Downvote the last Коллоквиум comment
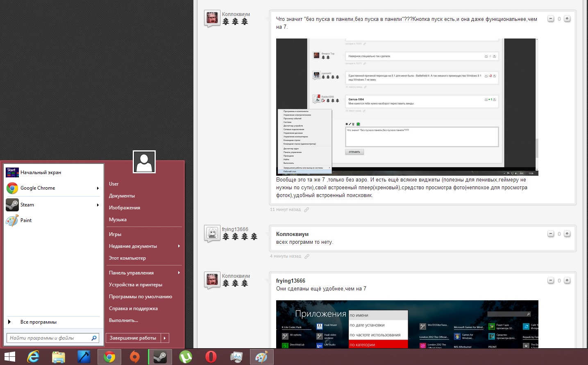Image resolution: width=588 pixels, height=365 pixels. pyautogui.click(x=551, y=280)
